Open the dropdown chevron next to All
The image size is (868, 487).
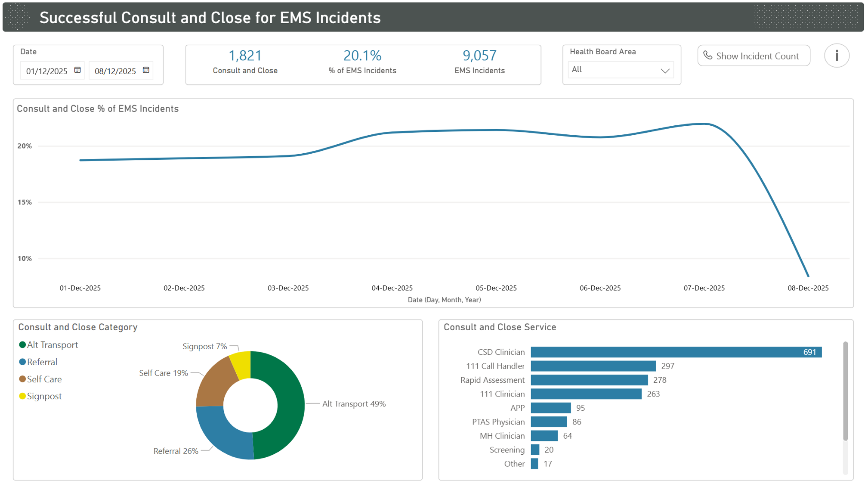point(665,70)
